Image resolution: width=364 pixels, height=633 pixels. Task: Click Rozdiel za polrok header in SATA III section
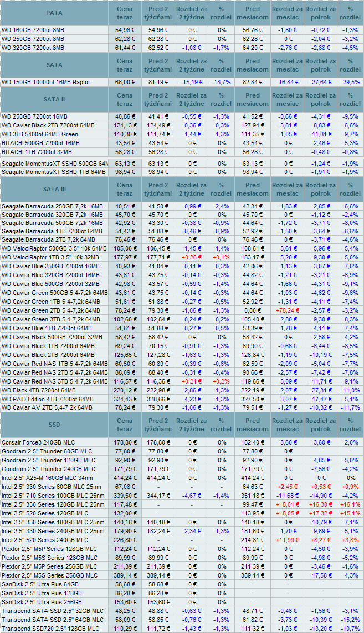pos(320,189)
